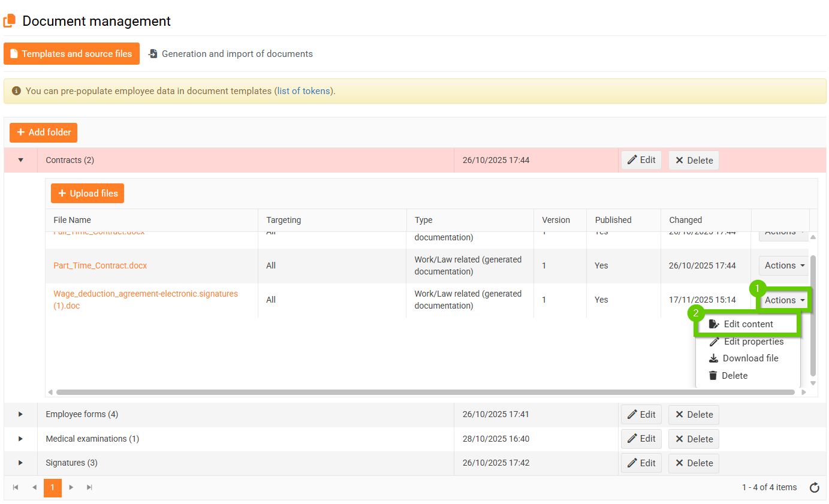The width and height of the screenshot is (829, 504).
Task: Click the Upload files button
Action: point(88,194)
